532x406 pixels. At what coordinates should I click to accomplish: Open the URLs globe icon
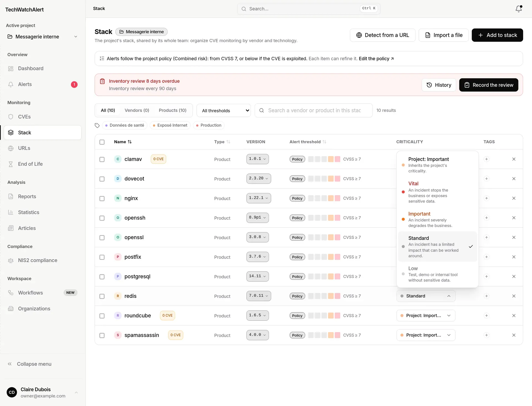(x=11, y=148)
